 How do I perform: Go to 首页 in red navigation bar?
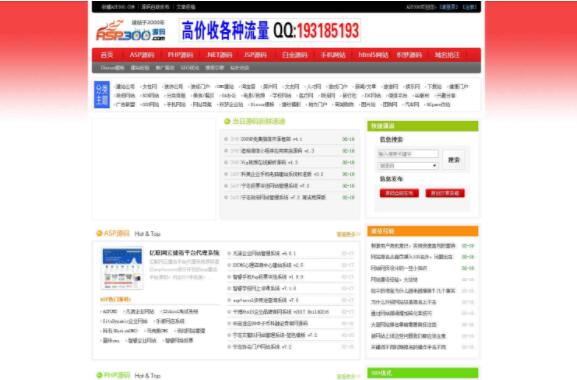(x=107, y=55)
